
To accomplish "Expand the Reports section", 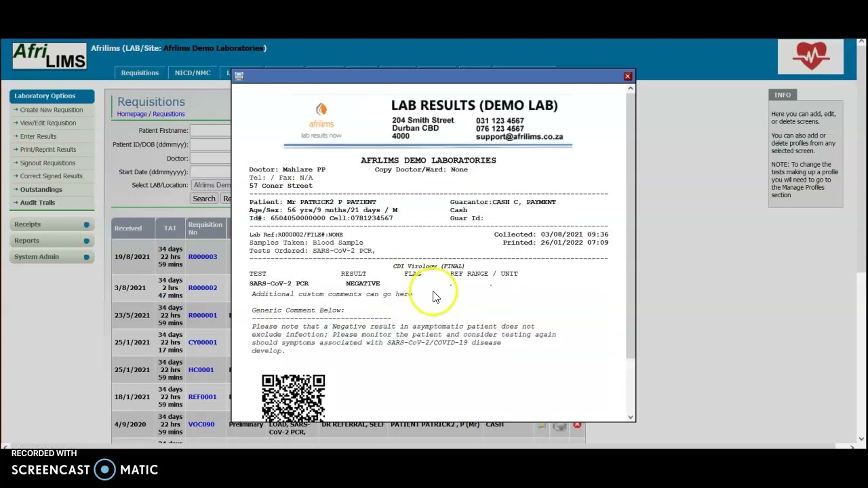I will [52, 241].
